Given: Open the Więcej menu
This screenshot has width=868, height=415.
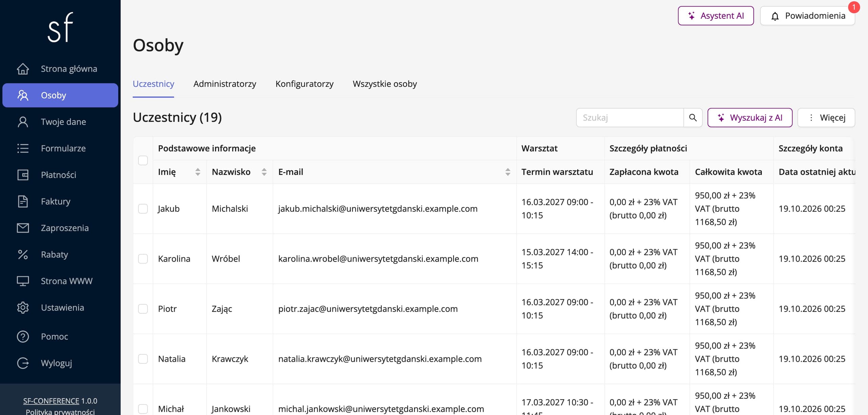Looking at the screenshot, I should point(826,118).
